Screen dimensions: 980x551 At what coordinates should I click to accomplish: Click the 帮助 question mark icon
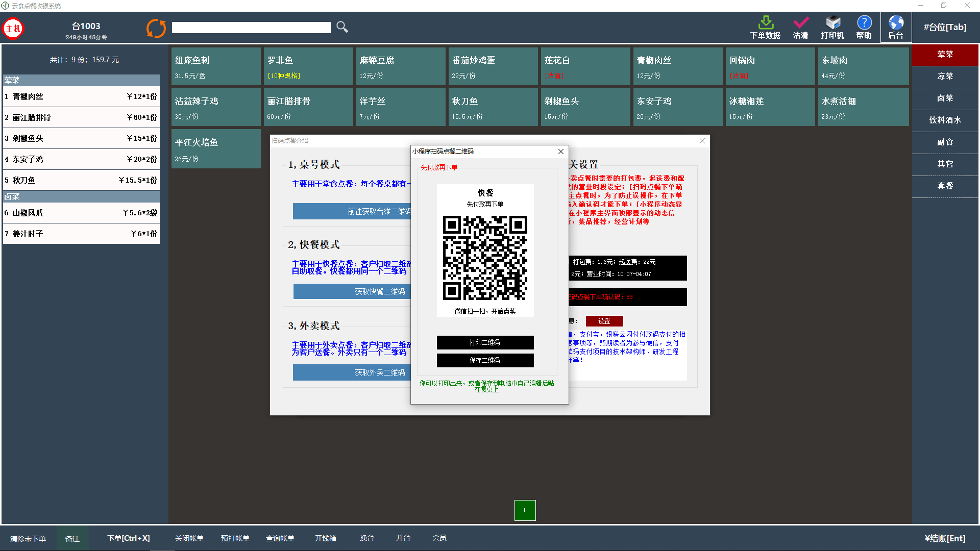coord(864,23)
